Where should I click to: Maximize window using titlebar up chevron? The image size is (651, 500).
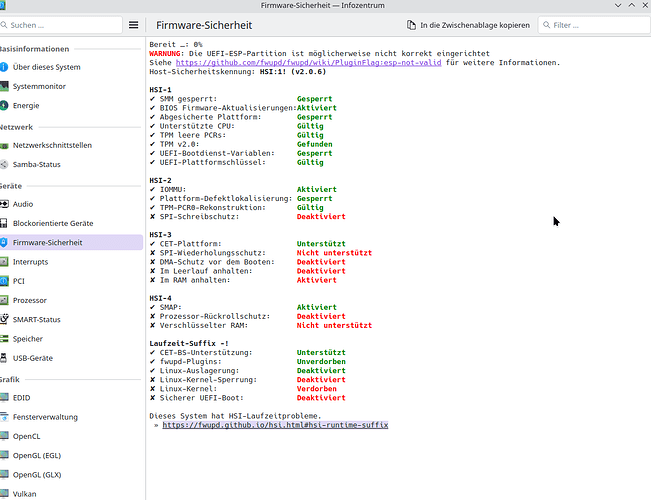point(631,5)
